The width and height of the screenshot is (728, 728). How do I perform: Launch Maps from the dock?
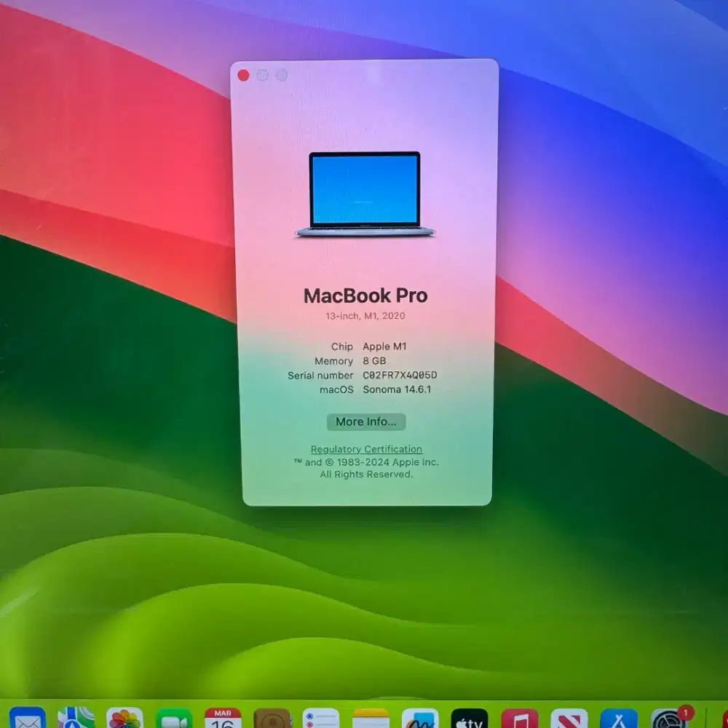pyautogui.click(x=76, y=721)
